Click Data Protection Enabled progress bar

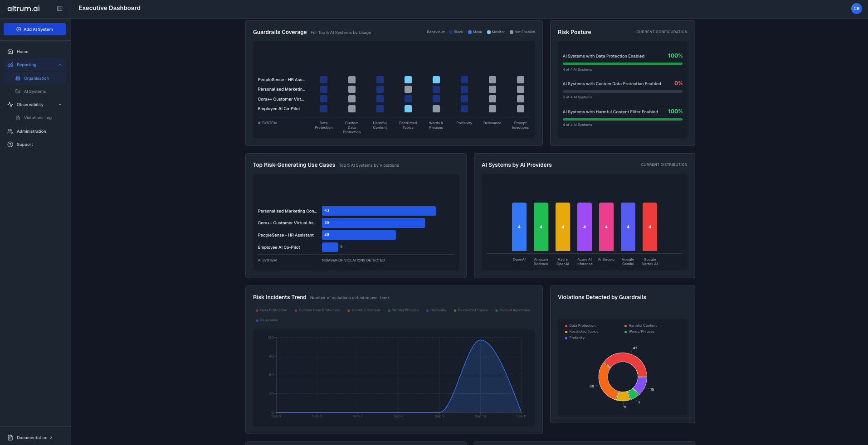(x=623, y=64)
